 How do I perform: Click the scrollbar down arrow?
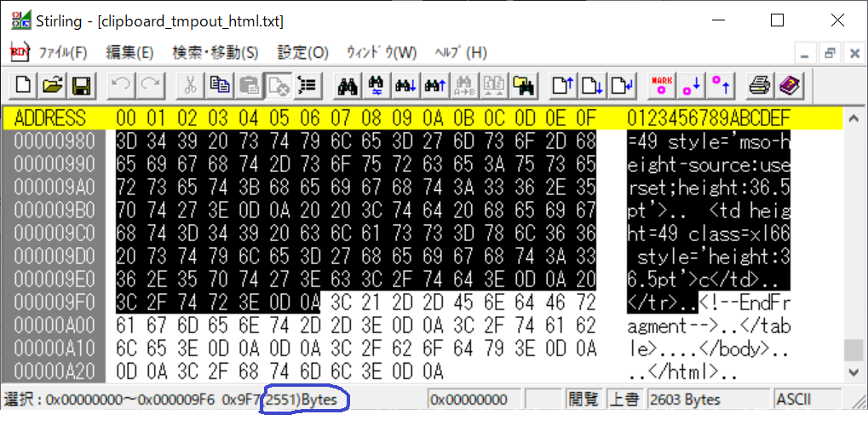point(854,371)
